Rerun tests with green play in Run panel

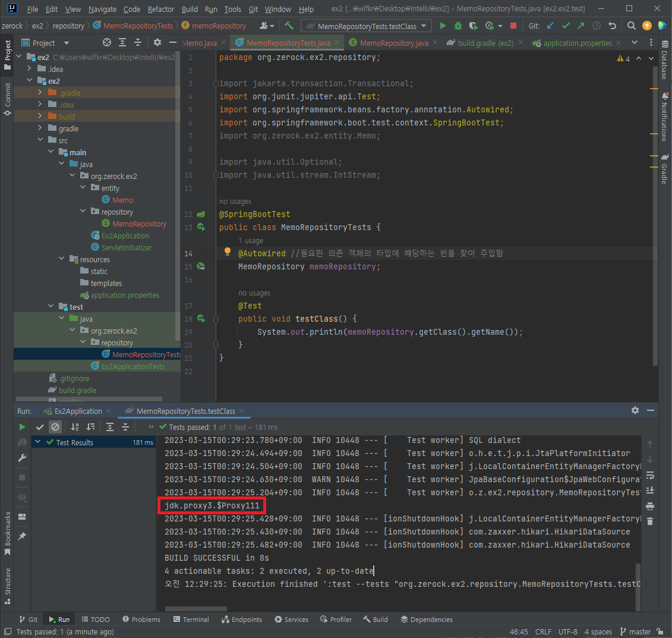[x=22, y=426]
